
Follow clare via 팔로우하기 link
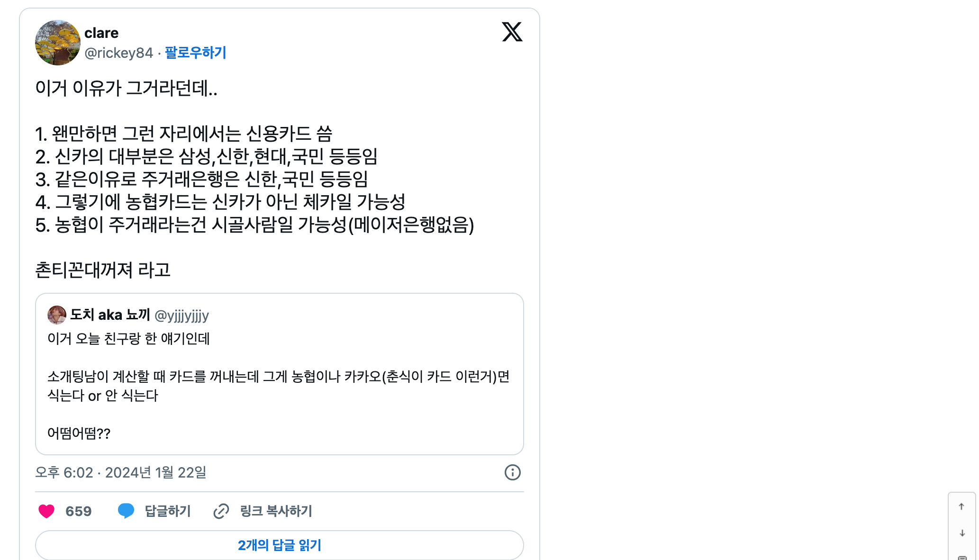195,53
